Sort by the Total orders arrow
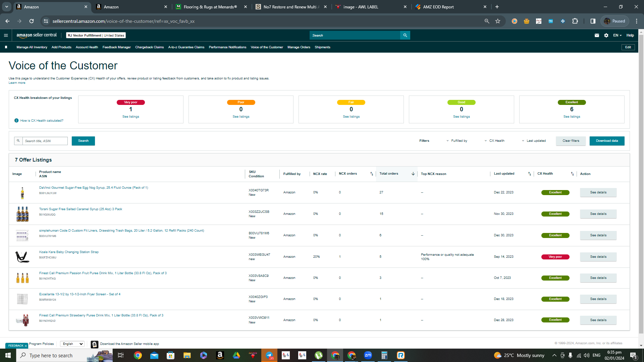The width and height of the screenshot is (644, 362). click(413, 174)
